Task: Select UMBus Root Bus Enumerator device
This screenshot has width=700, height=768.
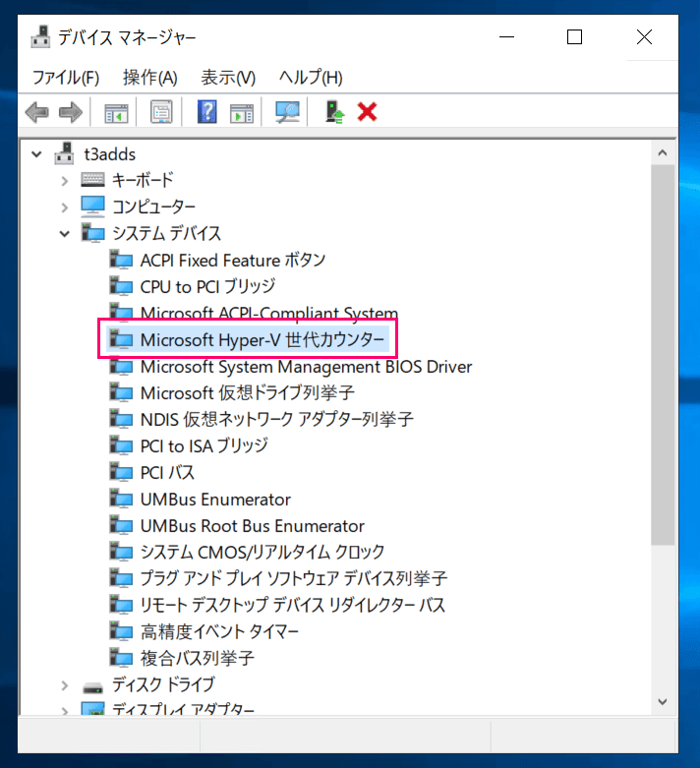Action: click(253, 525)
